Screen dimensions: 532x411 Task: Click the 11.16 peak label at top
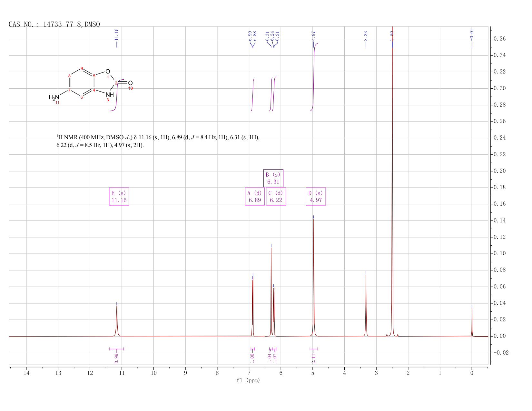click(x=117, y=34)
